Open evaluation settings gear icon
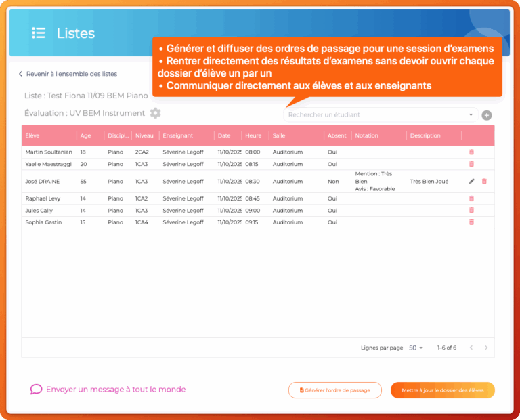520x420 pixels. click(x=156, y=113)
